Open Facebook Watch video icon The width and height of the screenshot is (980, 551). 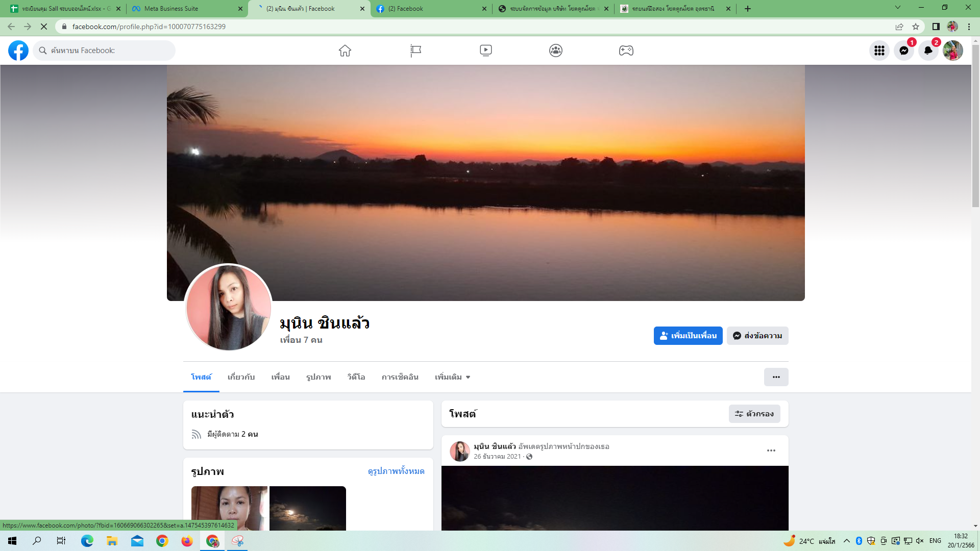click(x=485, y=51)
